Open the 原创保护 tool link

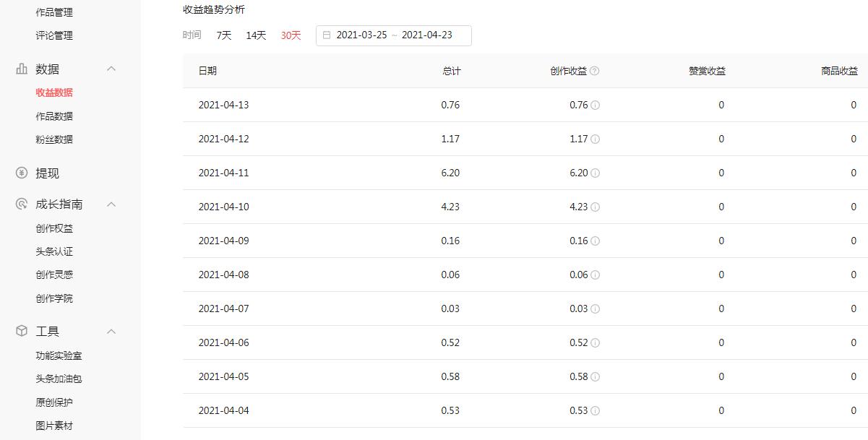point(54,402)
